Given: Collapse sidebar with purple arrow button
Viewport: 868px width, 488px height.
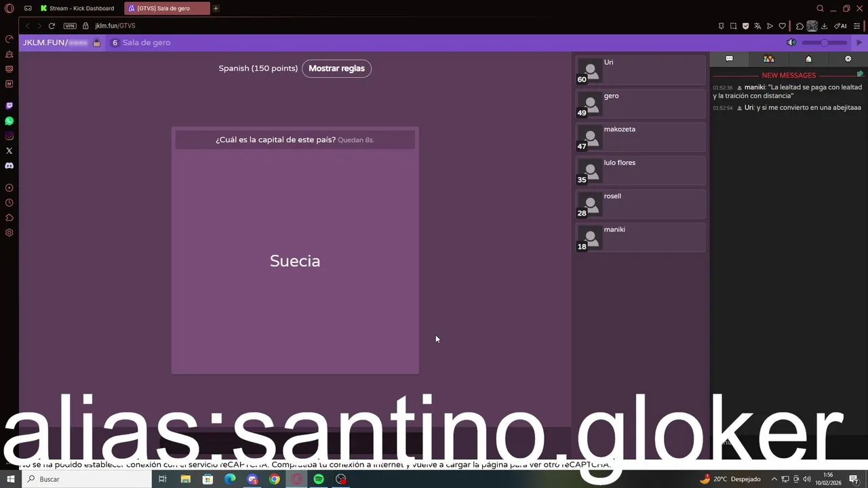Looking at the screenshot, I should tap(859, 43).
